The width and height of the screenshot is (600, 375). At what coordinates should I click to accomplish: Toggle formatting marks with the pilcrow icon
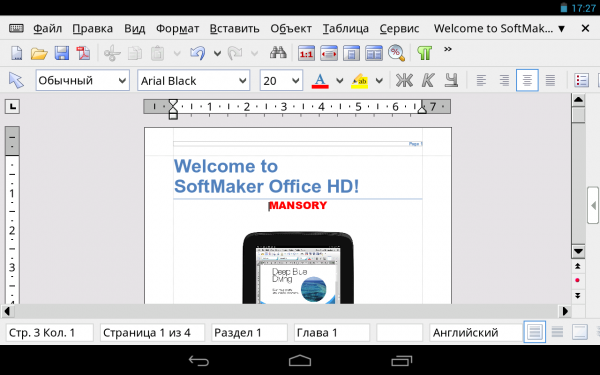coord(424,53)
